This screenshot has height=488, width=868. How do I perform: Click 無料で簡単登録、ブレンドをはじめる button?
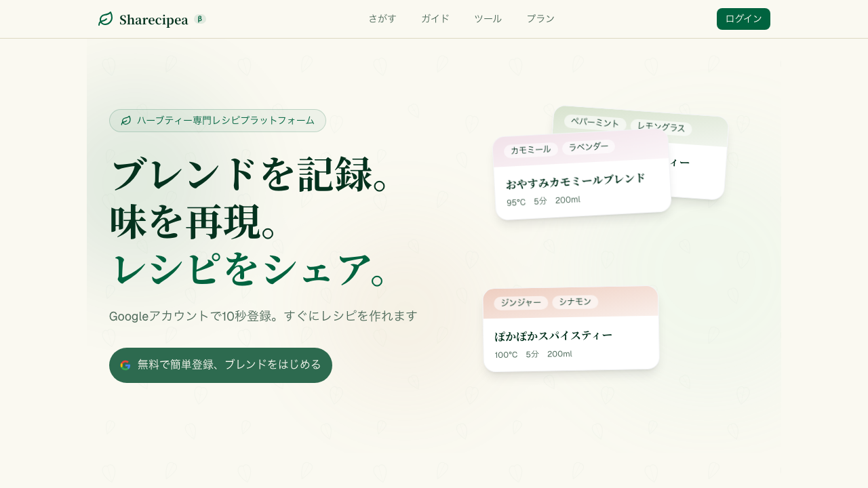[220, 365]
